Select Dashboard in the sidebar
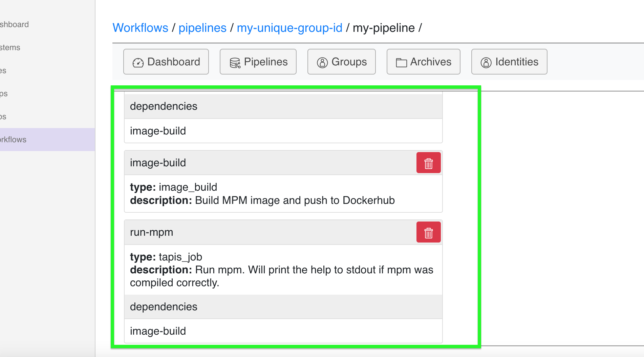Screen dimensions: 644x357 (x=47, y=24)
